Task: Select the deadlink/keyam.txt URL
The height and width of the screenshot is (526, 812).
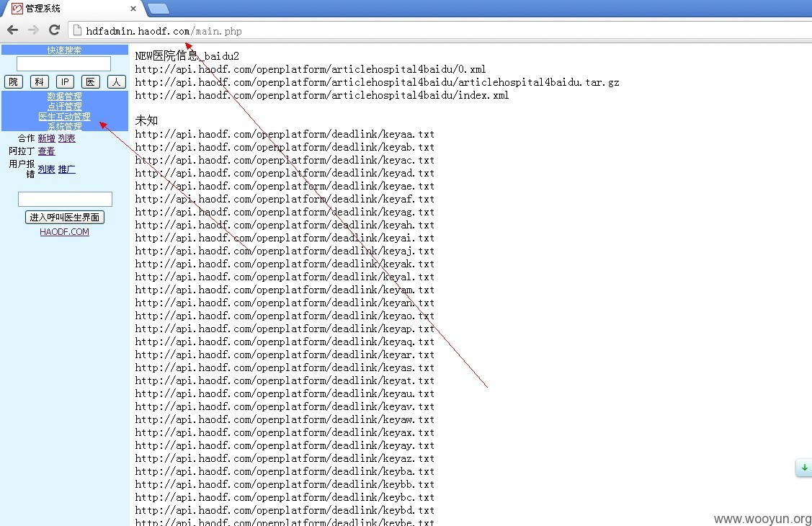Action: coord(285,290)
